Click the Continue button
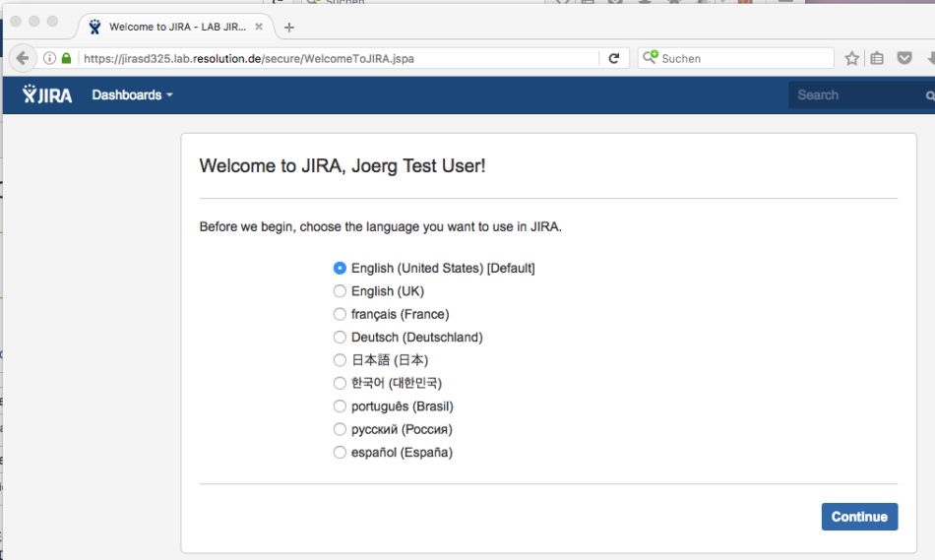This screenshot has height=560, width=935. pos(859,517)
